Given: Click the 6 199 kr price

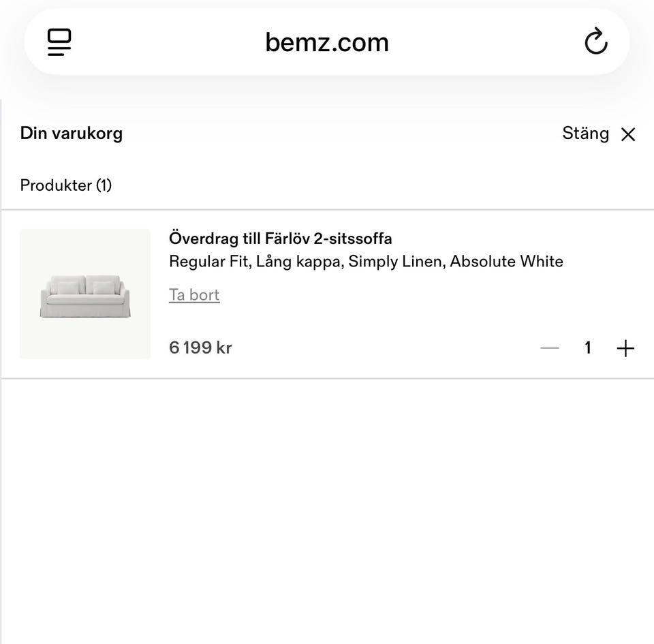Looking at the screenshot, I should click(x=200, y=348).
